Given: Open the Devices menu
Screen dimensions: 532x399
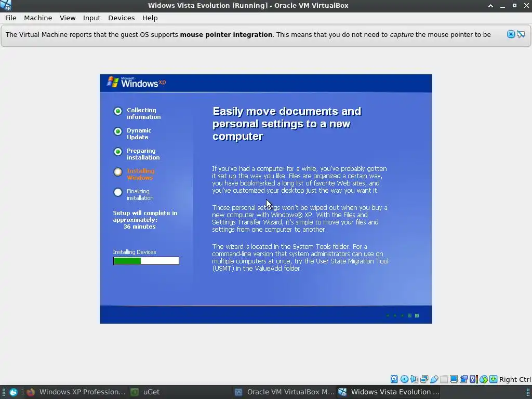Looking at the screenshot, I should click(x=121, y=18).
